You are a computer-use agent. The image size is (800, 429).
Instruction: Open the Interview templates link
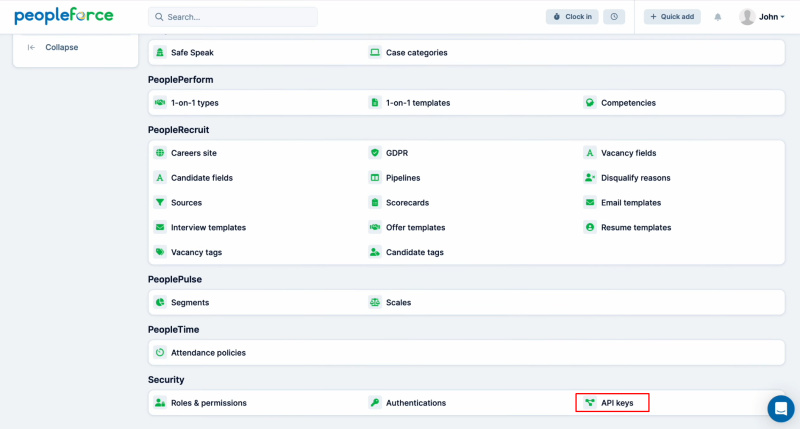click(x=208, y=228)
